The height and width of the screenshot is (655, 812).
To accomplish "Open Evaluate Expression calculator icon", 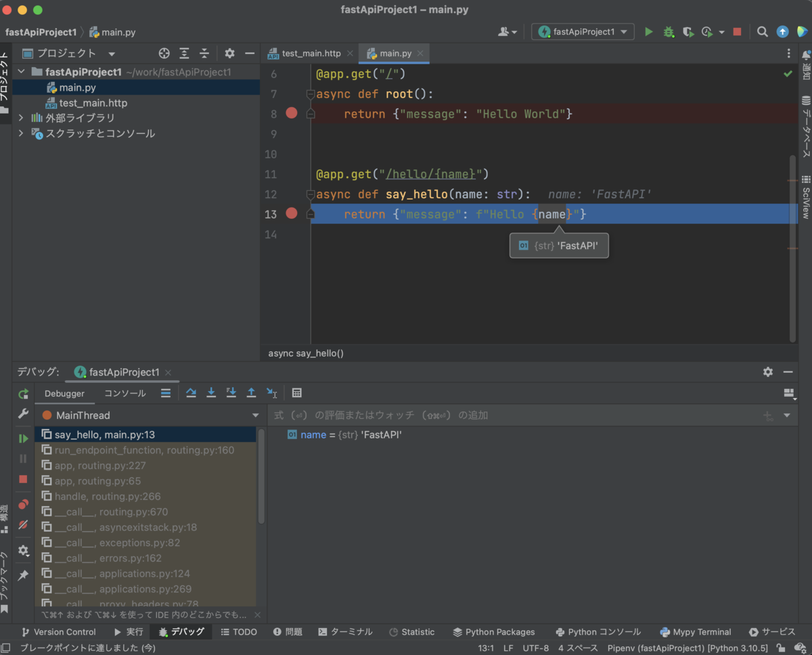I will (x=296, y=392).
